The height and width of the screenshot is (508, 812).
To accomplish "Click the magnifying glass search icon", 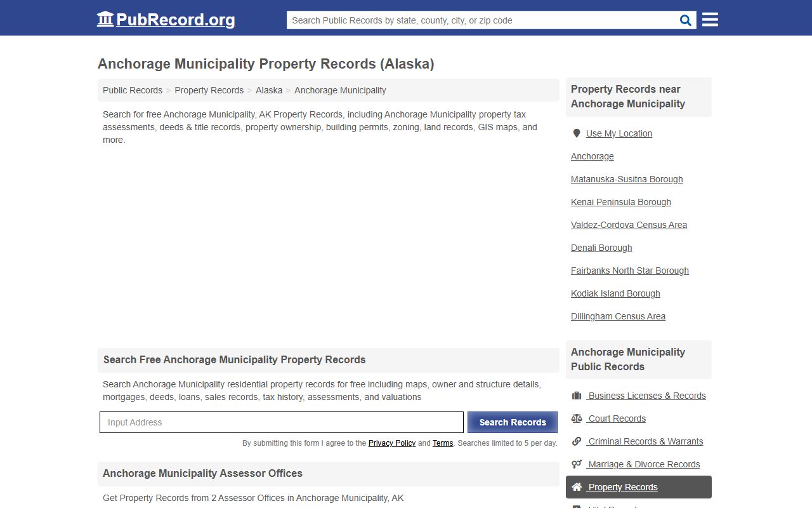I will point(686,20).
